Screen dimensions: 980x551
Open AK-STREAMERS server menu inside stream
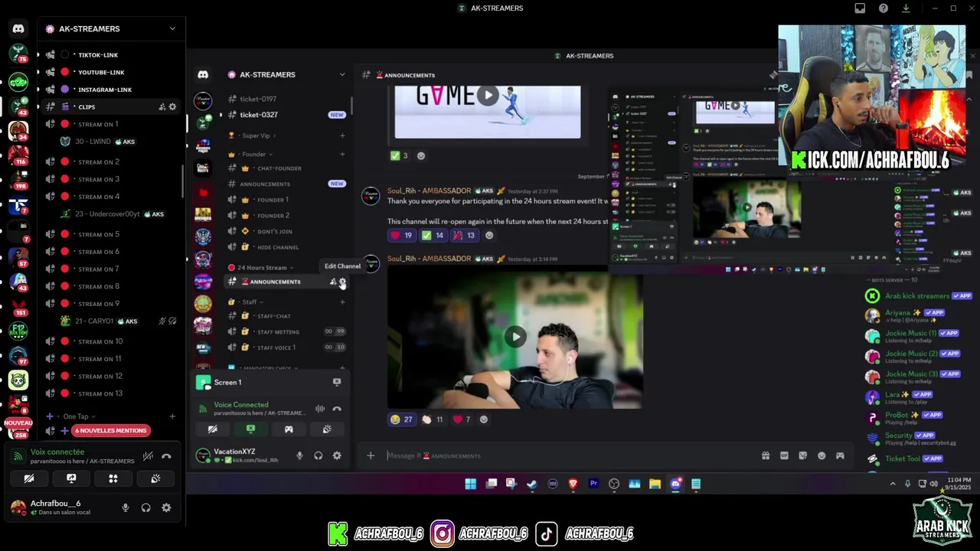tap(342, 74)
